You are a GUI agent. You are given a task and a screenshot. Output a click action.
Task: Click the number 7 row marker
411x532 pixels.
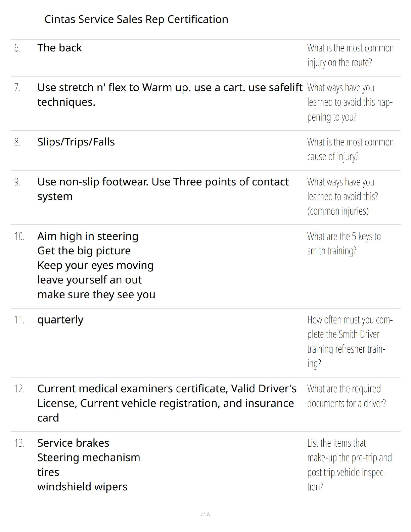pos(17,88)
